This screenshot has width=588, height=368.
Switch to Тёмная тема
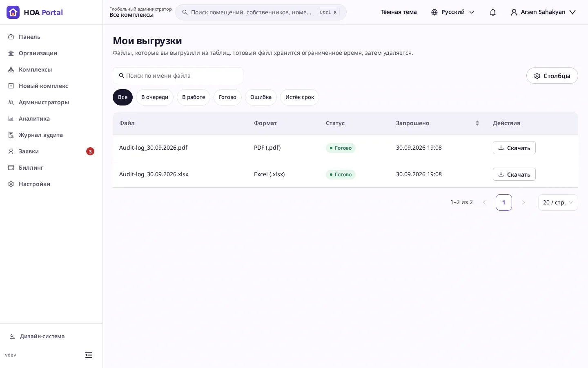click(399, 12)
